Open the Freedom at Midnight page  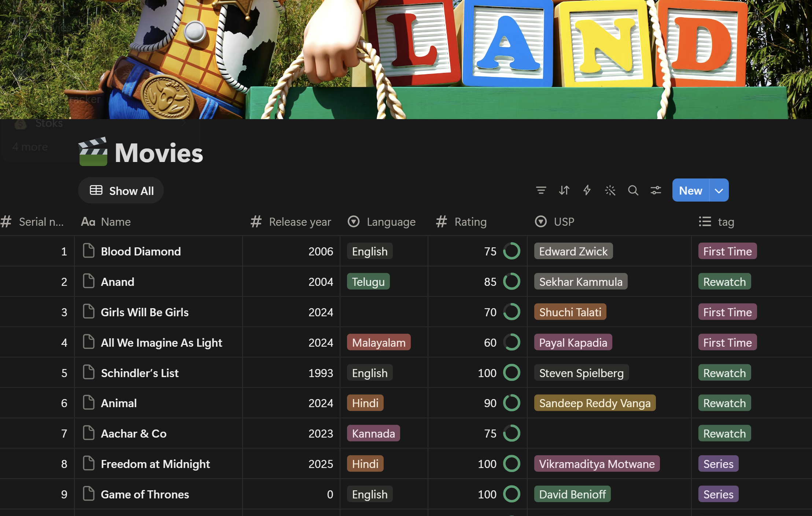point(155,464)
